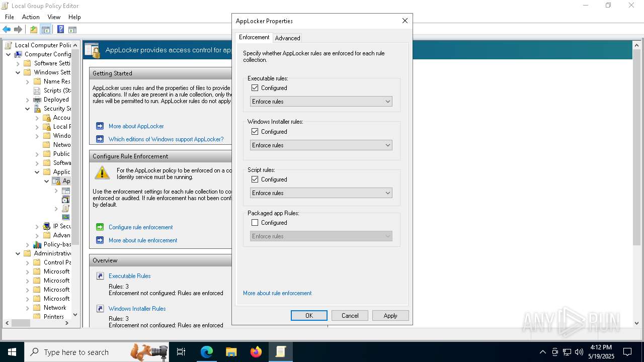Click the Show/Hide Action Pane icon
This screenshot has width=644, height=362.
72,30
